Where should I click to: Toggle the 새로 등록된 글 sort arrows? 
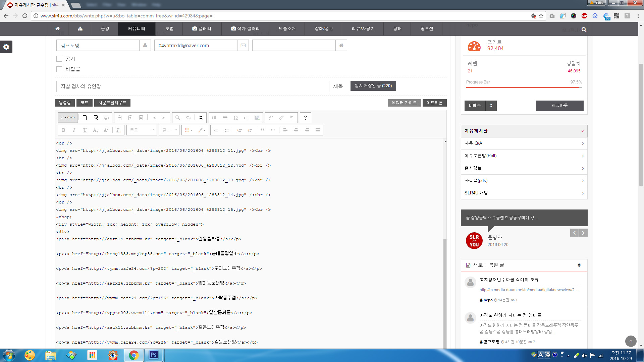(x=579, y=265)
